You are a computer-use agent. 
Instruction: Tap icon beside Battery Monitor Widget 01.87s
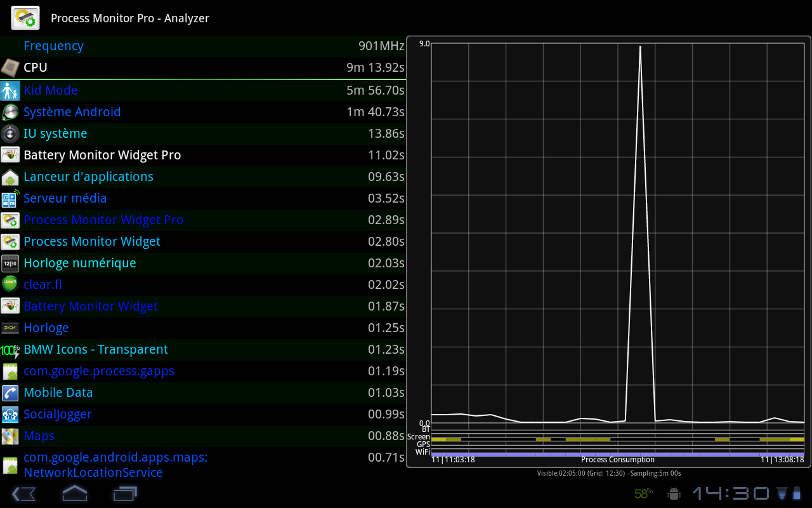(x=10, y=306)
